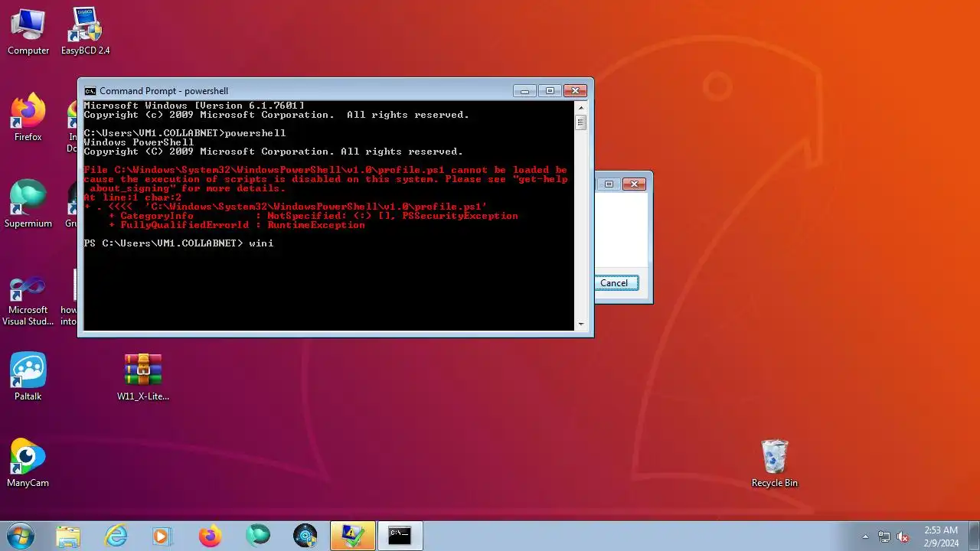Launch Firefox from the taskbar
The height and width of the screenshot is (551, 980).
211,536
